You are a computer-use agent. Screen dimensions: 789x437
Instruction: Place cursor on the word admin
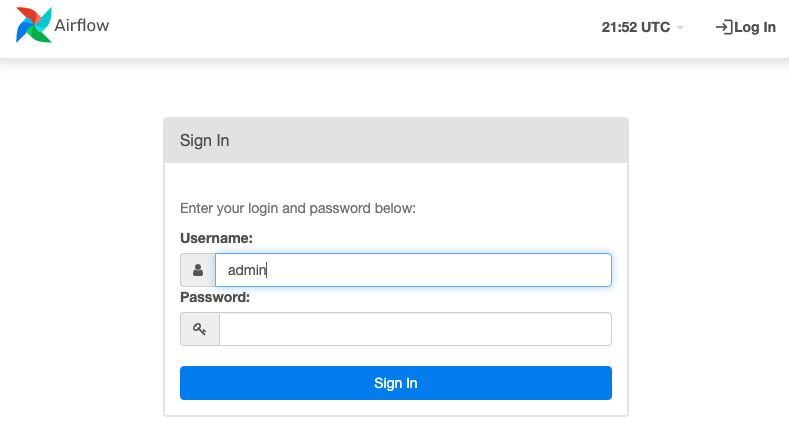coord(247,270)
